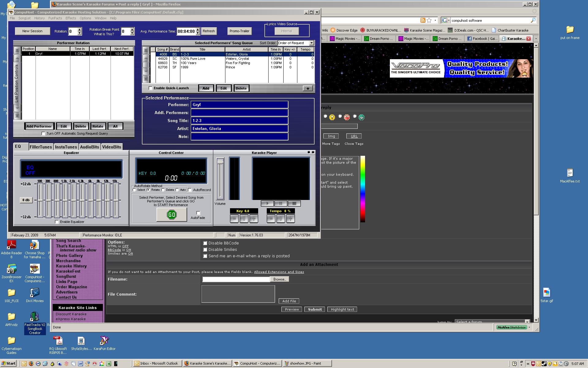
Task: Open the SongList menu
Action: pyautogui.click(x=24, y=18)
